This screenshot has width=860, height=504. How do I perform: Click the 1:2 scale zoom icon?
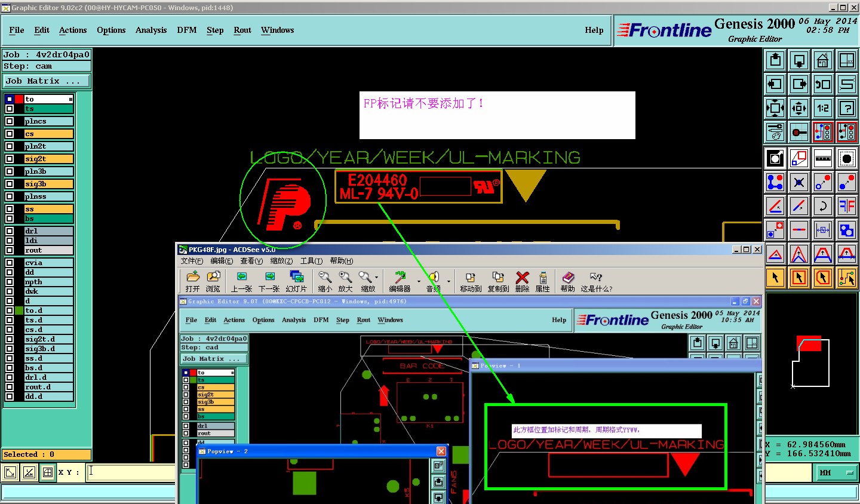pyautogui.click(x=823, y=108)
